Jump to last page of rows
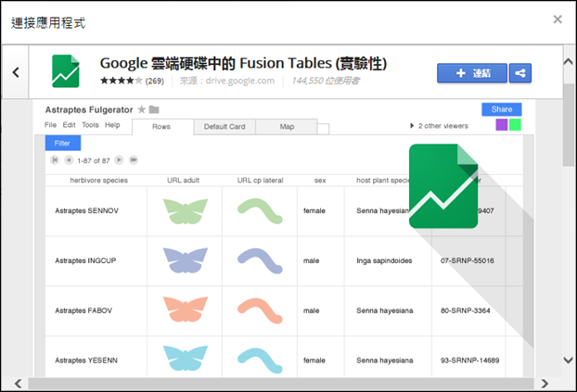The image size is (577, 392). (134, 160)
